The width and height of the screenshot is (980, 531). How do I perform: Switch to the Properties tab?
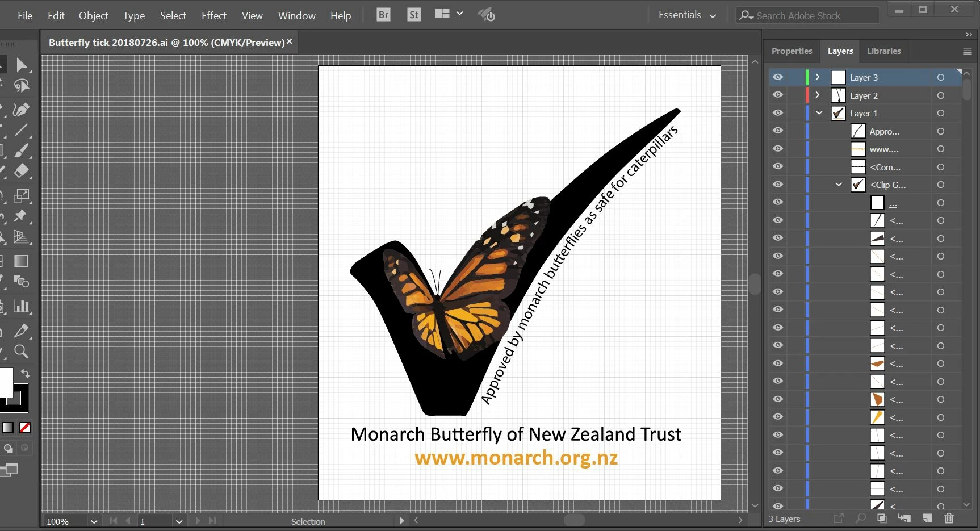click(791, 51)
